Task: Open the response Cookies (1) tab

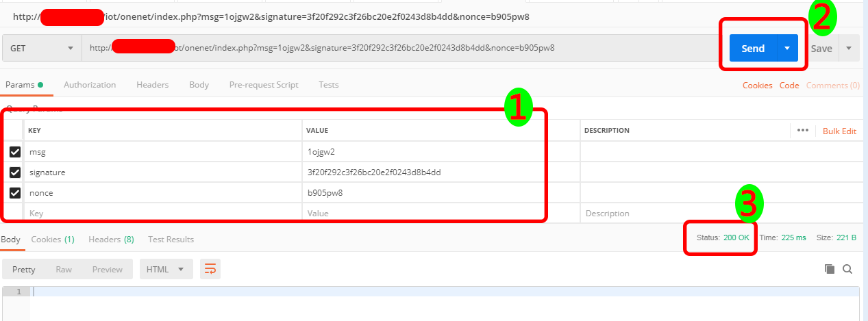Action: coord(53,240)
